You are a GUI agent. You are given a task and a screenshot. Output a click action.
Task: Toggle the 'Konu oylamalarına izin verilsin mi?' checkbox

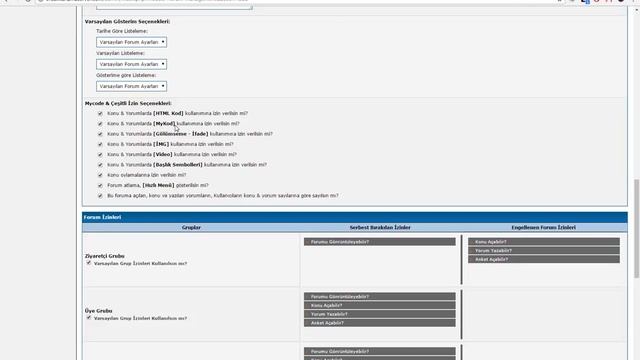(100, 175)
